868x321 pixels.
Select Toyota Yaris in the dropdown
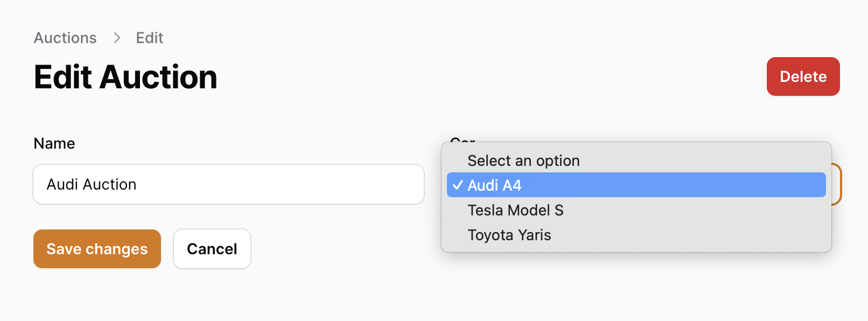[509, 235]
